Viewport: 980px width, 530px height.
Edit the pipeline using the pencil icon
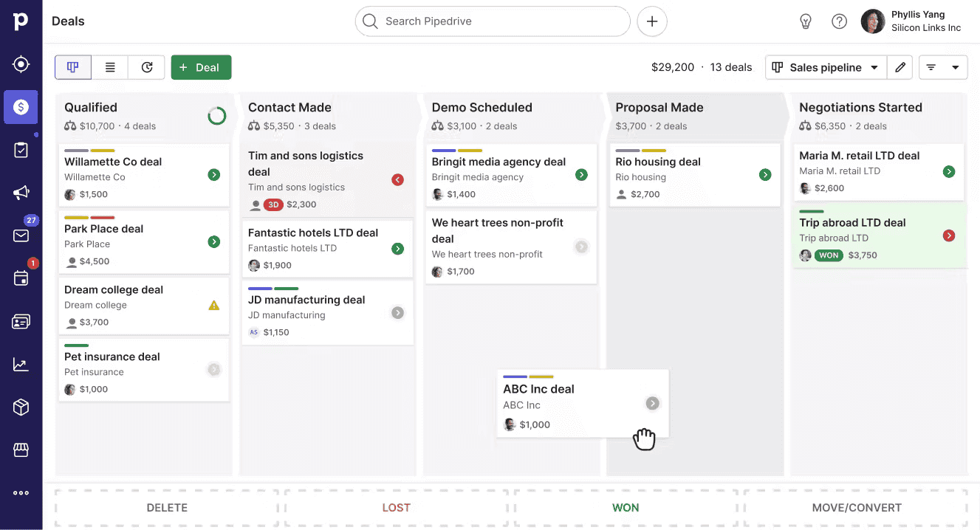[x=900, y=67]
